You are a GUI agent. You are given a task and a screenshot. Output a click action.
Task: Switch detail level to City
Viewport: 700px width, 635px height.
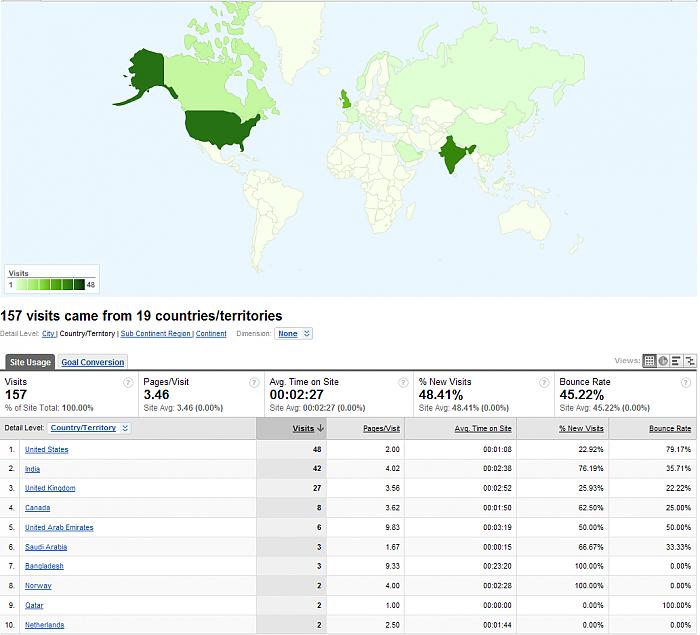(x=48, y=334)
